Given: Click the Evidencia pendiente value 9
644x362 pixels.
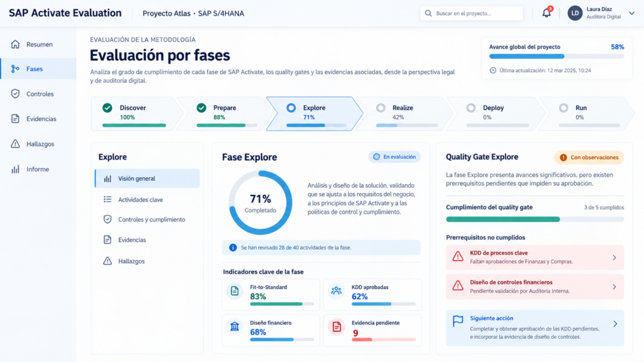Looking at the screenshot, I should [356, 333].
